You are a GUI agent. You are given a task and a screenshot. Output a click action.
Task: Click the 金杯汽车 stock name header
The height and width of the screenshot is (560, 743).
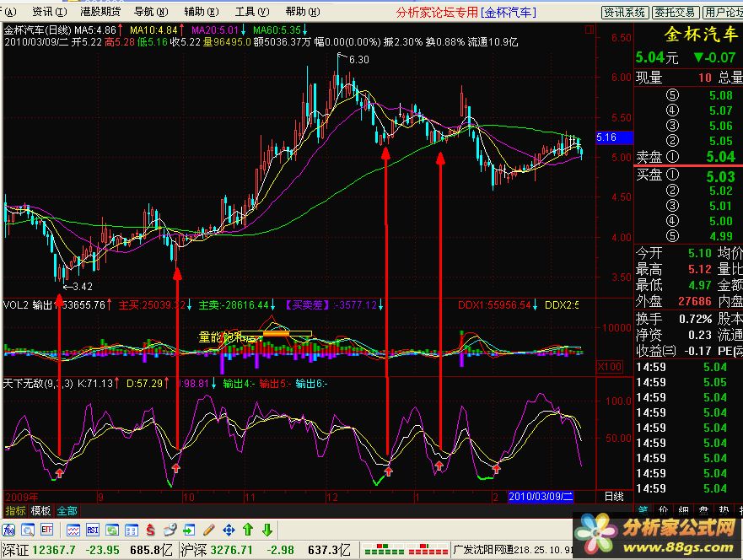702,34
